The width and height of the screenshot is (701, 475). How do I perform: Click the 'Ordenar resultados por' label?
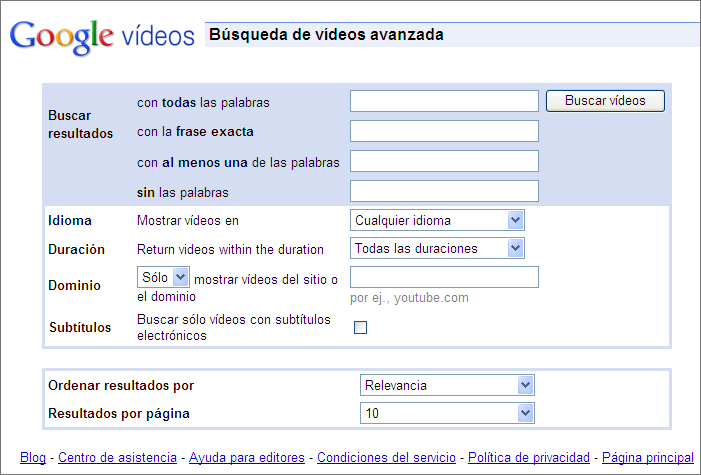point(121,386)
